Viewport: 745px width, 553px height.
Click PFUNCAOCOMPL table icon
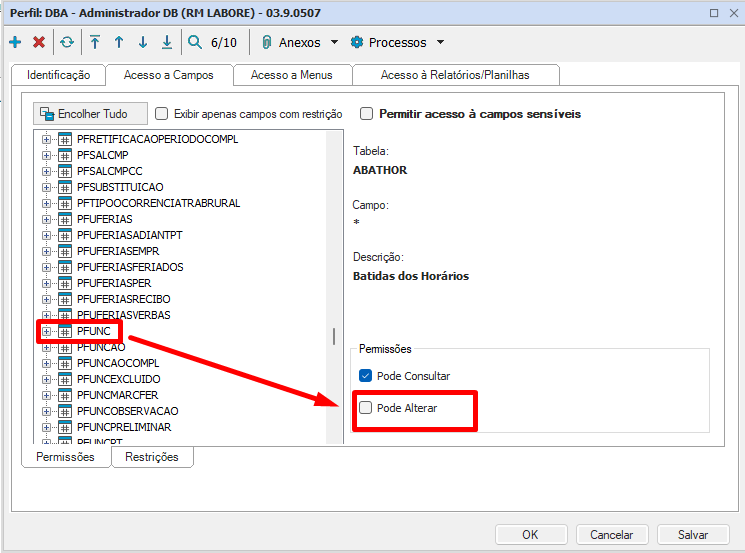click(x=65, y=363)
